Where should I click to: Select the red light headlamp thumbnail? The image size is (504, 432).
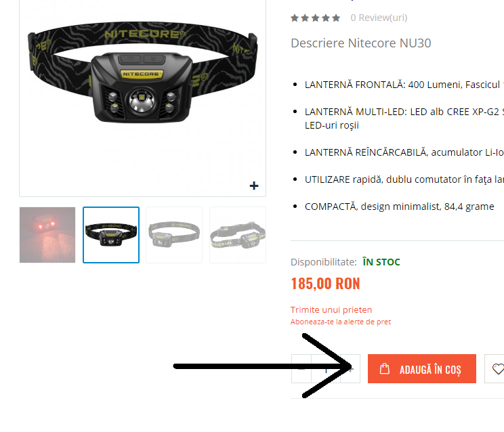(47, 235)
